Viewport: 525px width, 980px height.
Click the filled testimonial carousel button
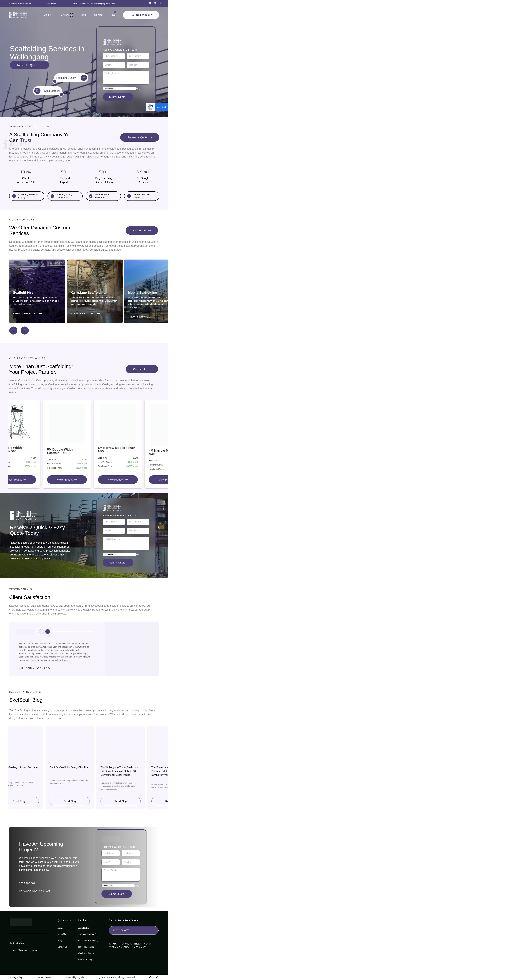point(48,631)
